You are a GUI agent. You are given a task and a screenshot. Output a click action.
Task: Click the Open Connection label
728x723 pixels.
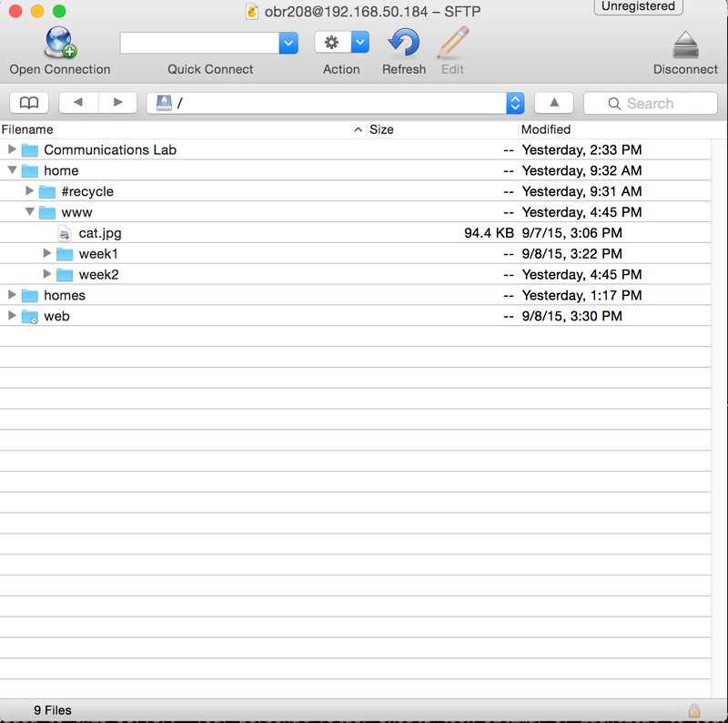[x=60, y=70]
